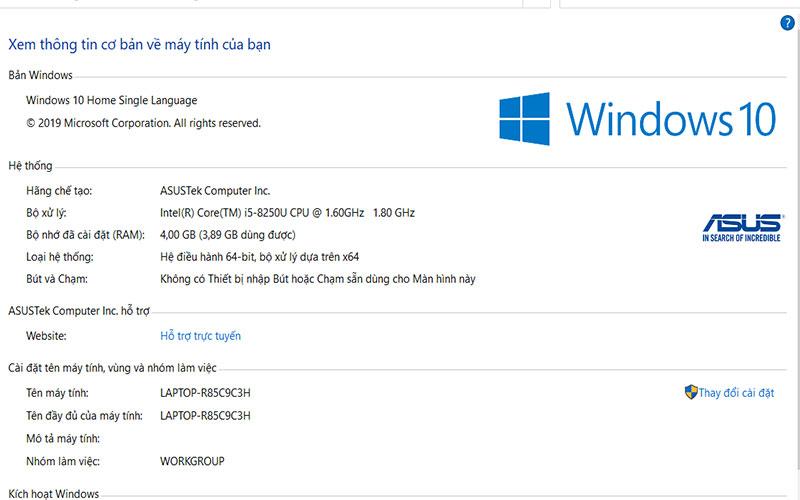Click the WORKGROUP workgroup value
The width and height of the screenshot is (800, 500).
click(192, 461)
